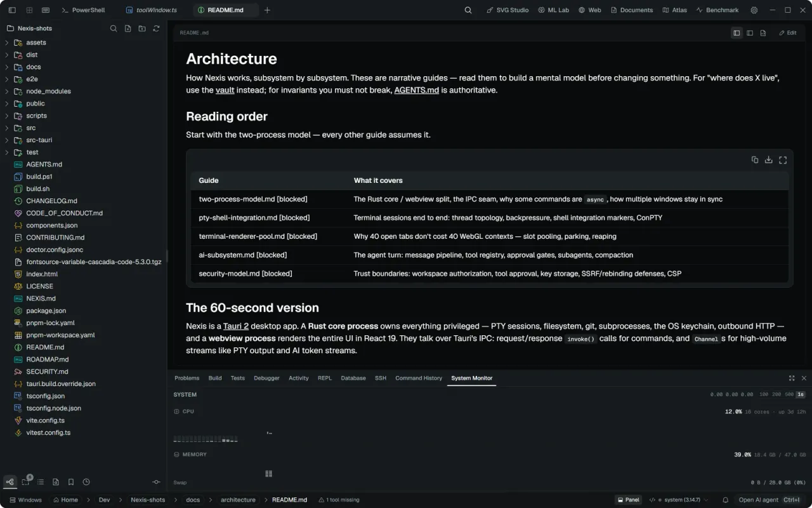Refresh the file explorer
Screen dimensions: 812x508
pos(156,29)
